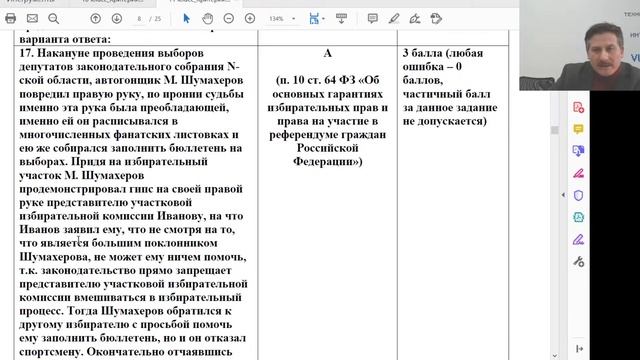The image size is (640, 360).
Task: Click the text 'варианта ответа:'
Action: tap(65, 40)
